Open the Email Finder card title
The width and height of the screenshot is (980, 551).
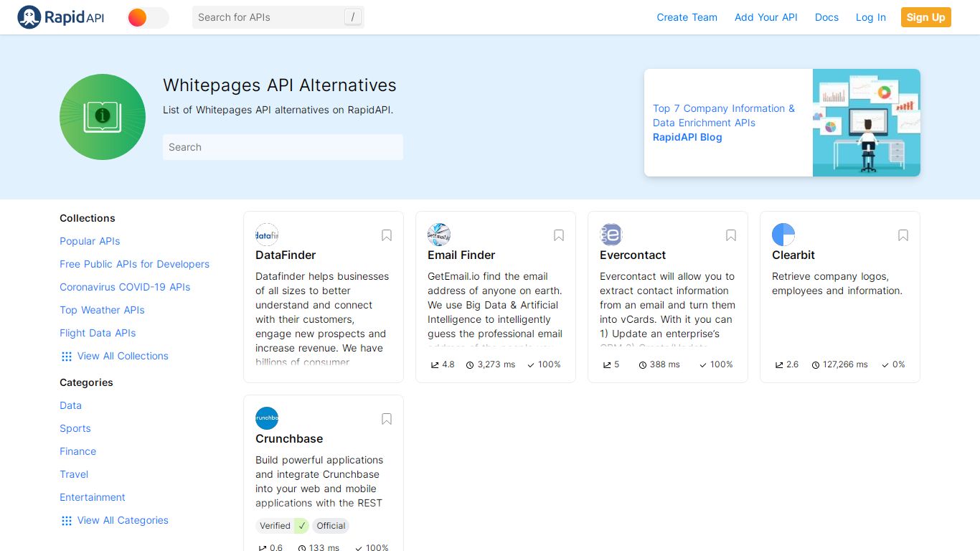click(x=461, y=255)
